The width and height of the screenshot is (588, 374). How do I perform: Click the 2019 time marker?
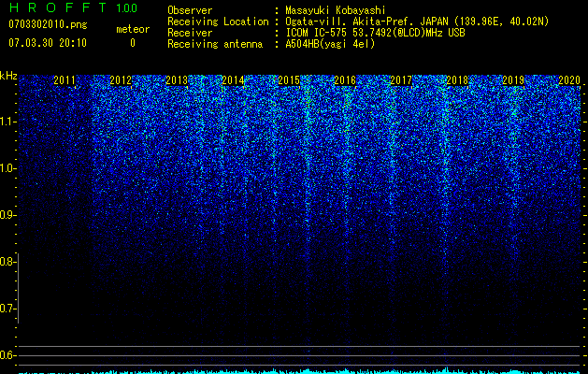point(513,80)
